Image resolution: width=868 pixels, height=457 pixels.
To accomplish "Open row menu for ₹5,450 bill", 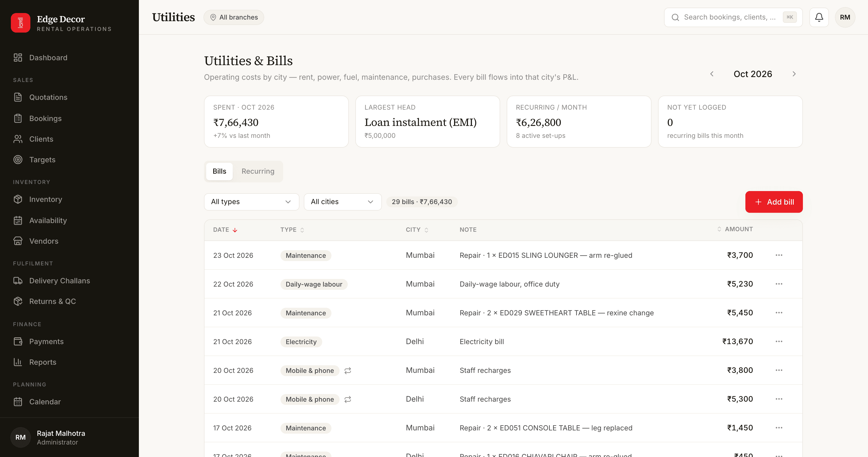I will 779,313.
